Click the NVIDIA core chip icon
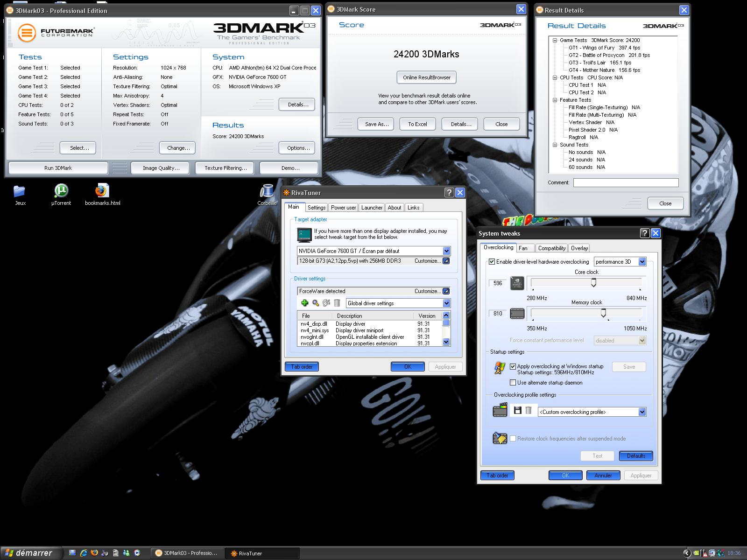 click(x=517, y=283)
